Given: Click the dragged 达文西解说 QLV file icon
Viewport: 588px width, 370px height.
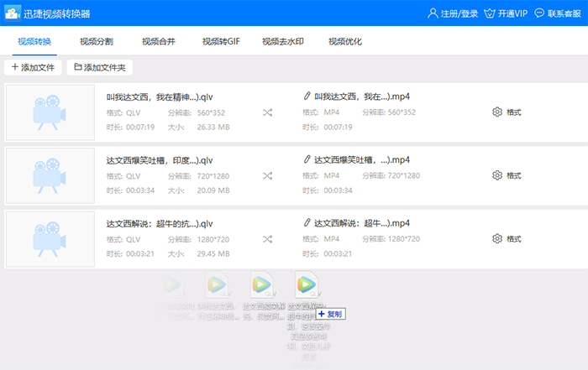Looking at the screenshot, I should (x=307, y=285).
